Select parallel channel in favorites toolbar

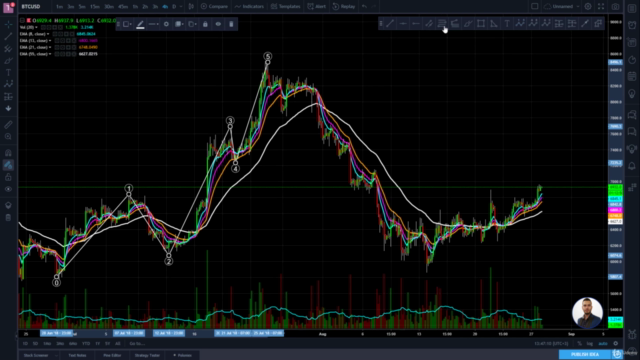point(429,24)
